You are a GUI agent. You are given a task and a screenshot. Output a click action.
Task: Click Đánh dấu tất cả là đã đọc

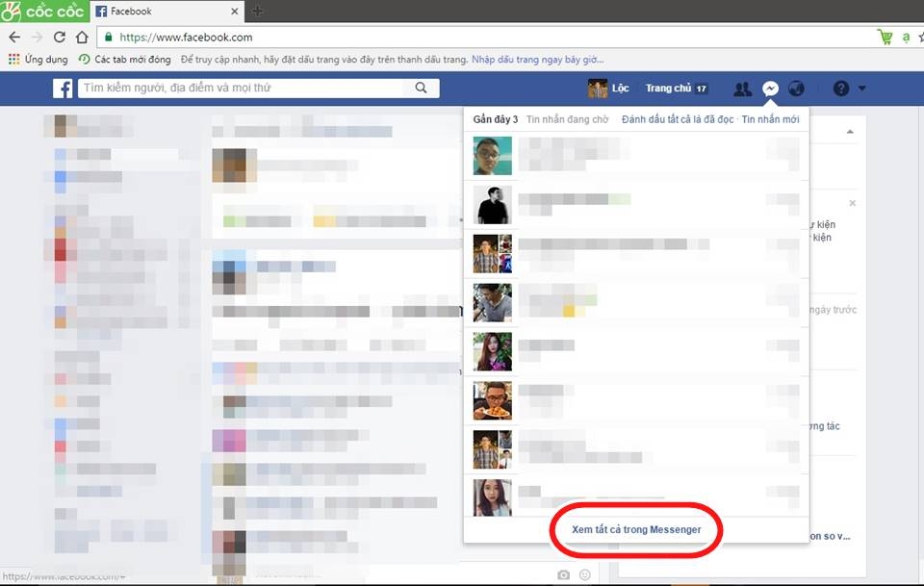678,119
